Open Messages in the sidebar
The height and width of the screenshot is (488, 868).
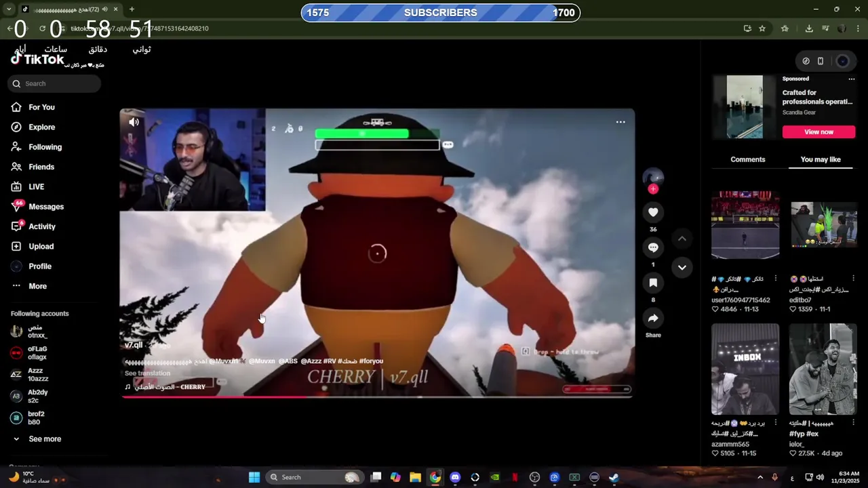(46, 207)
